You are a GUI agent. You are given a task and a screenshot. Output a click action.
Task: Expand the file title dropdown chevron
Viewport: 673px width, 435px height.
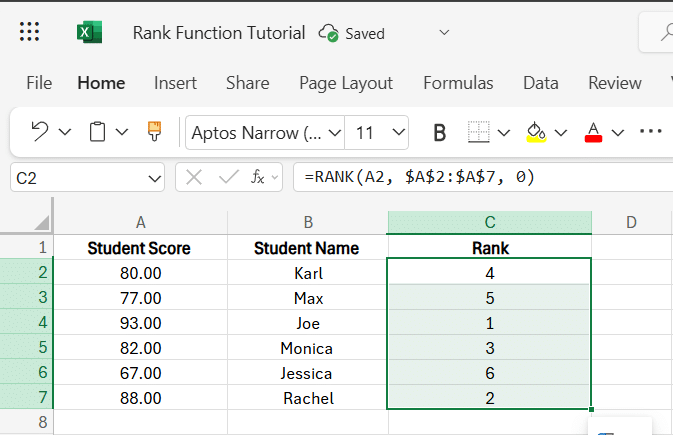(x=444, y=33)
